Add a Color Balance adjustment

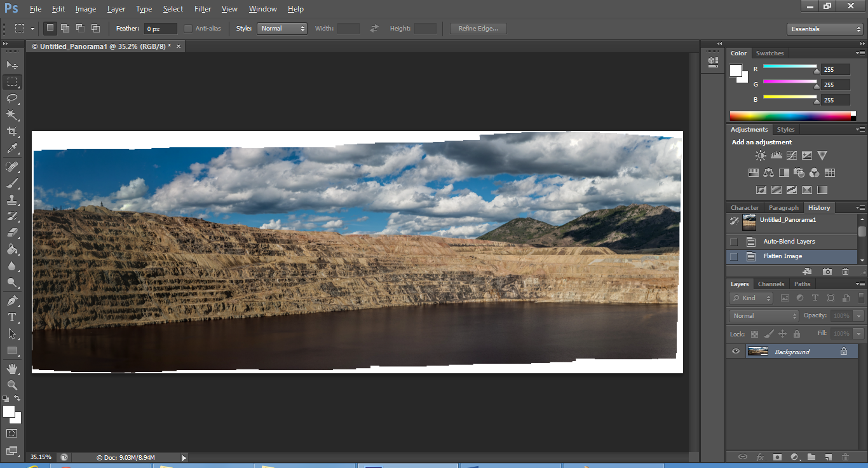(x=768, y=172)
